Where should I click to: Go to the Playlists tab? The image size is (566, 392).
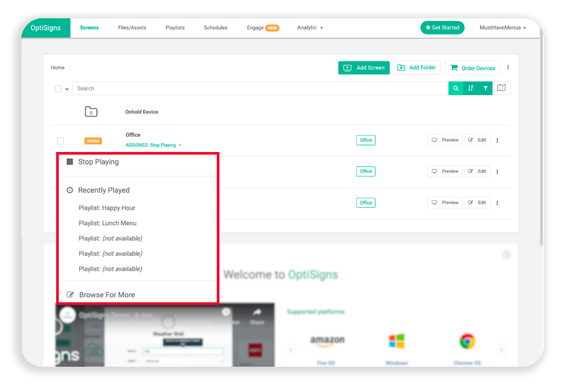(175, 28)
